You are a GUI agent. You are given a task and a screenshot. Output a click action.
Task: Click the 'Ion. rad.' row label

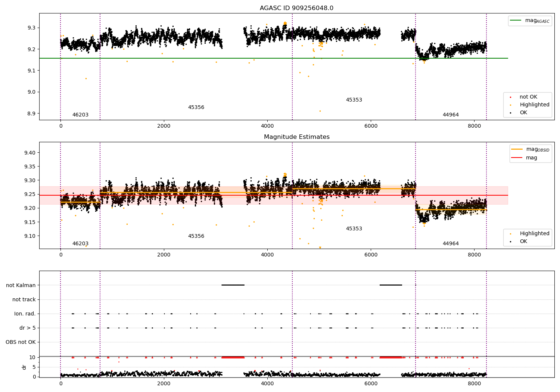(x=25, y=314)
